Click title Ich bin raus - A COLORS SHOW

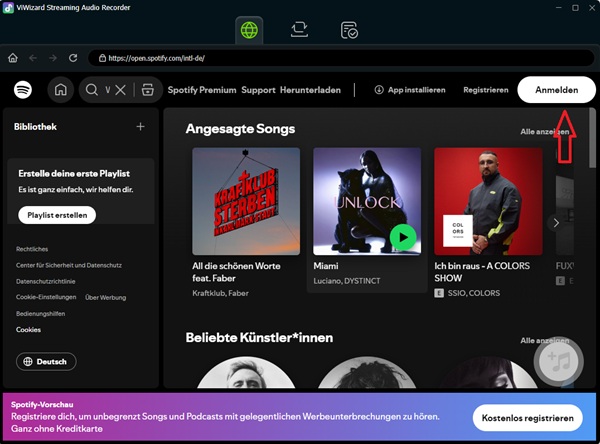tap(482, 272)
